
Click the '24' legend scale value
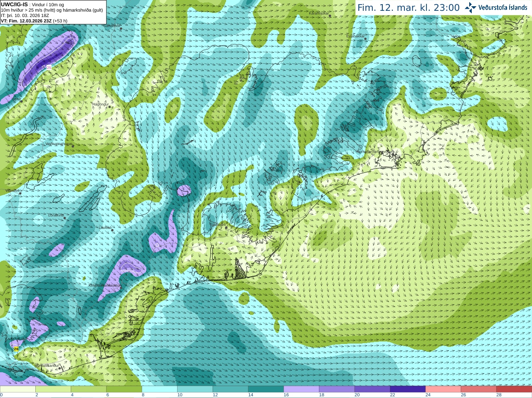click(x=428, y=395)
